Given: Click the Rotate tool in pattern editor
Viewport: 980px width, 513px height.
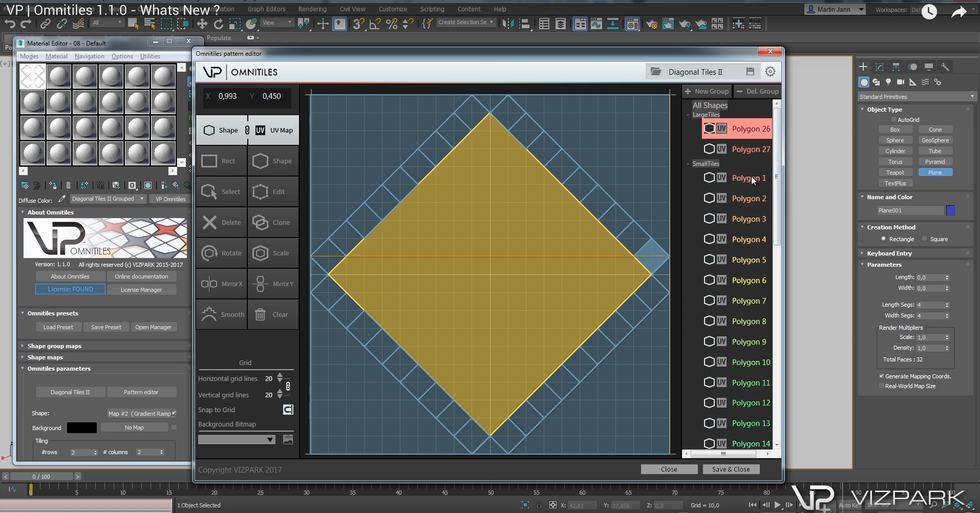Looking at the screenshot, I should pyautogui.click(x=221, y=253).
